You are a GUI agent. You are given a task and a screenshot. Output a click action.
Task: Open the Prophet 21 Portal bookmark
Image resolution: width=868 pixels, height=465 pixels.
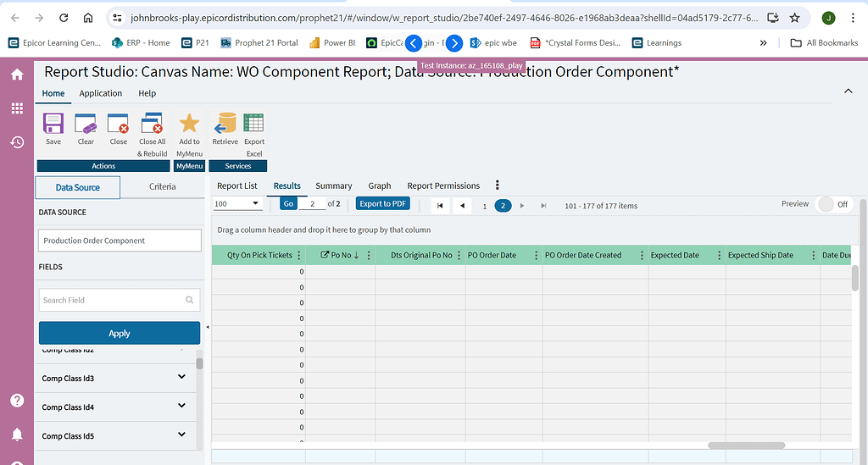(259, 42)
